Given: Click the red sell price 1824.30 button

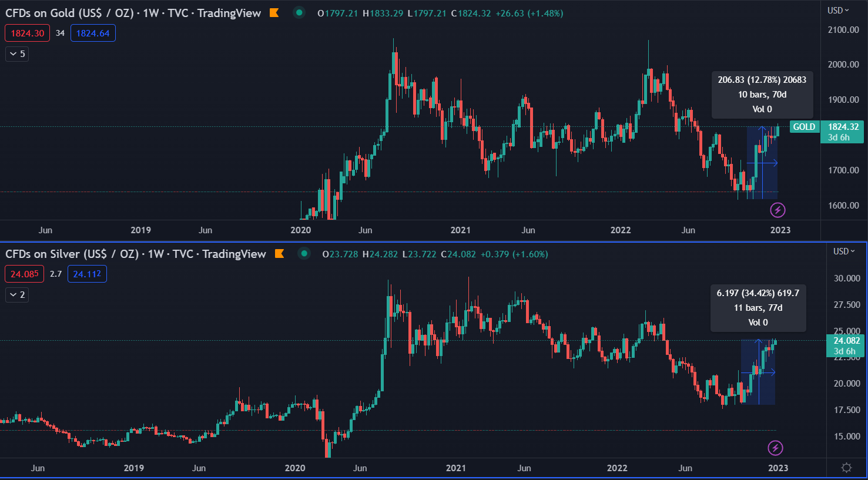Looking at the screenshot, I should tap(28, 33).
